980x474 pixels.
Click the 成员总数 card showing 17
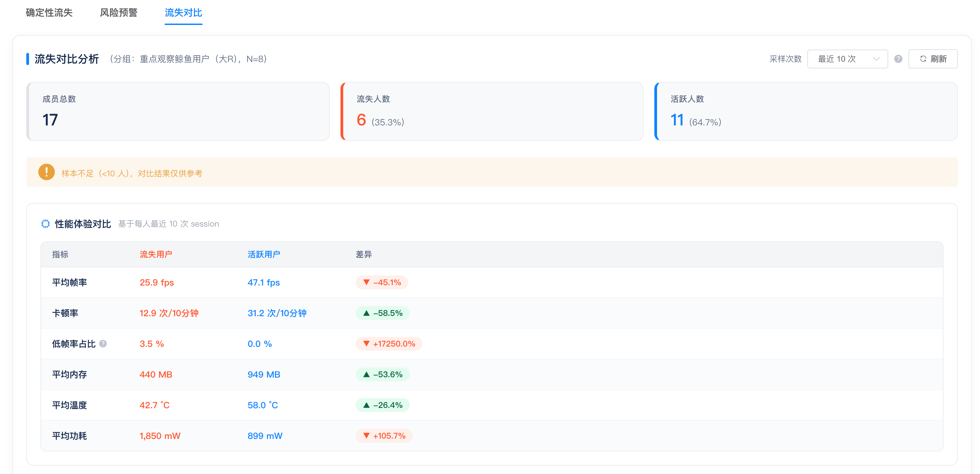point(178,111)
